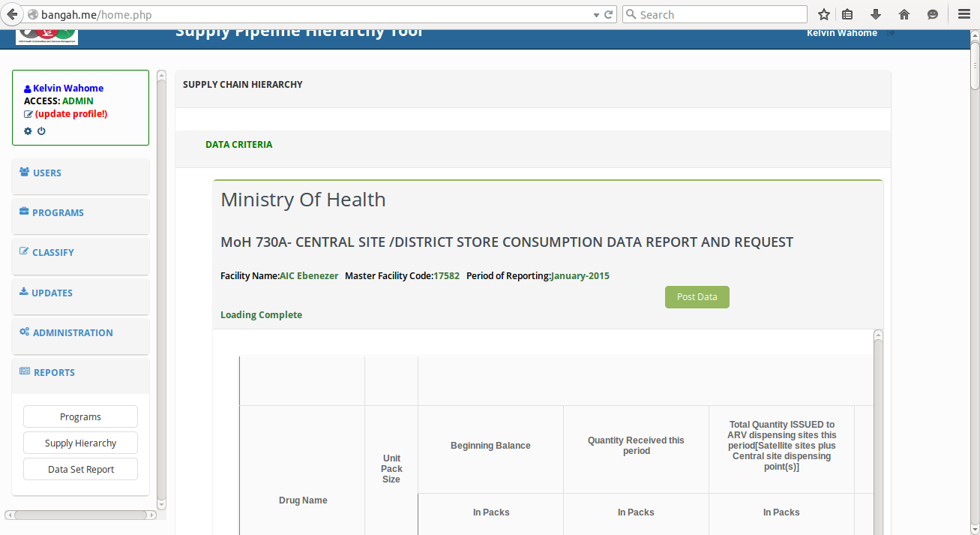Expand the USERS sidebar section
980x535 pixels.
80,173
